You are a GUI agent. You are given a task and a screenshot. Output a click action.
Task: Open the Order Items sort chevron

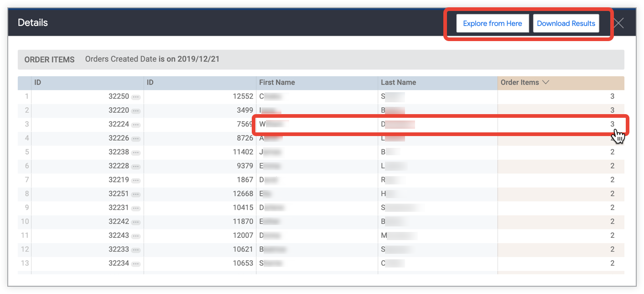[546, 82]
